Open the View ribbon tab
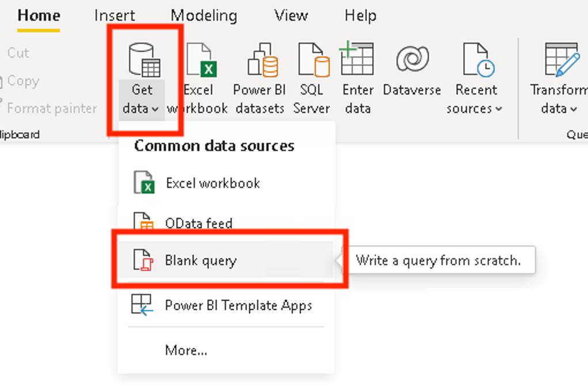 point(290,16)
